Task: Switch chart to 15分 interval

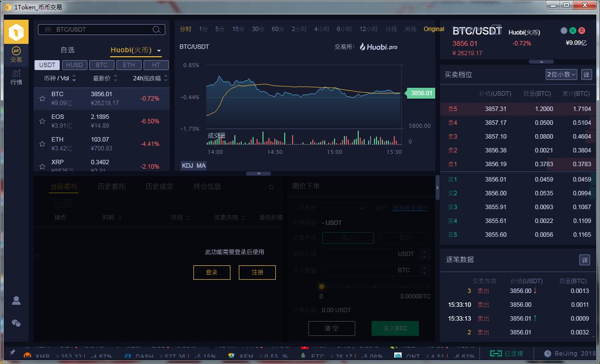Action: coord(238,29)
